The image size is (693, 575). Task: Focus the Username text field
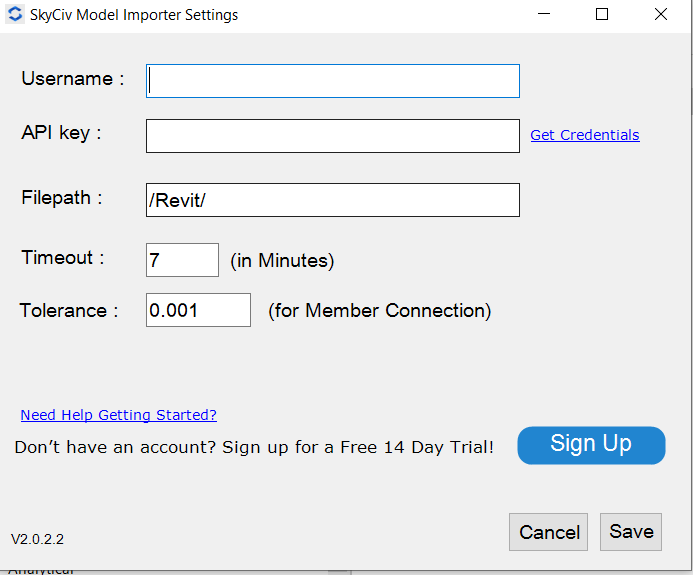333,81
